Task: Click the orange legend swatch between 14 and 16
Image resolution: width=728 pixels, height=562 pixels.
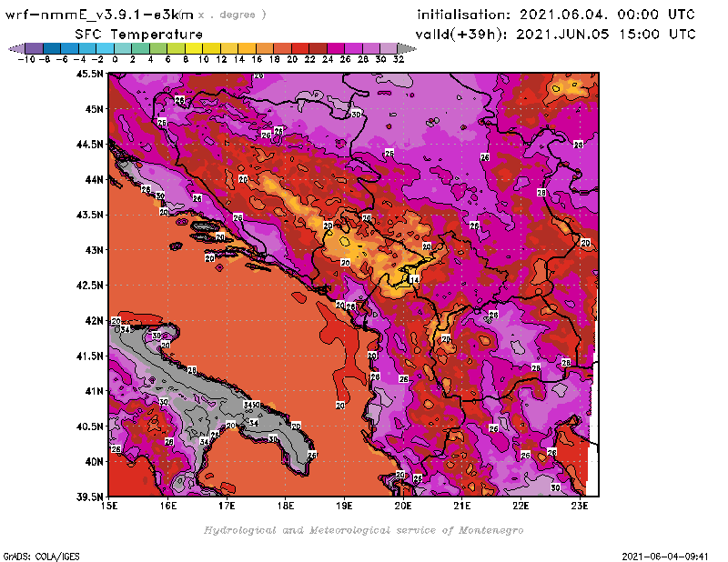Action: [247, 48]
